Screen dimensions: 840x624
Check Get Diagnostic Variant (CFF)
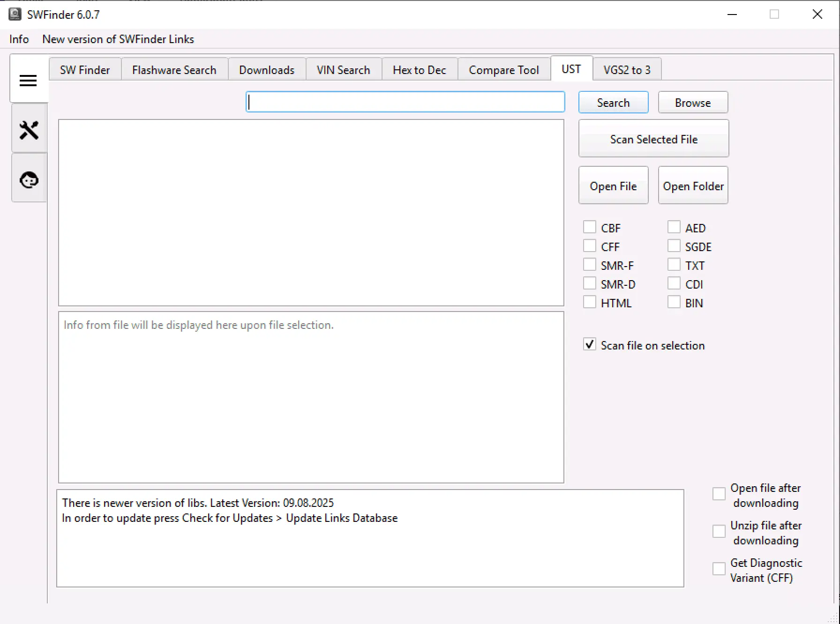(719, 569)
